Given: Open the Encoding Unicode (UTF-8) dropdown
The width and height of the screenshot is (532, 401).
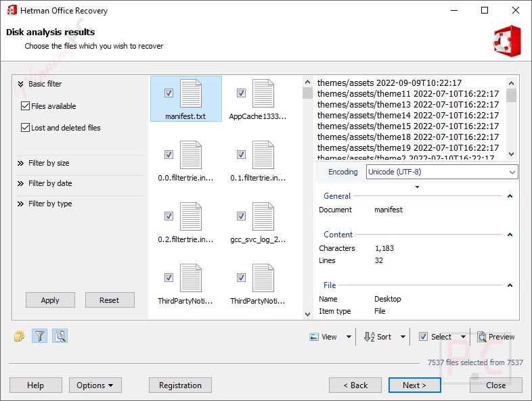Looking at the screenshot, I should click(x=442, y=172).
